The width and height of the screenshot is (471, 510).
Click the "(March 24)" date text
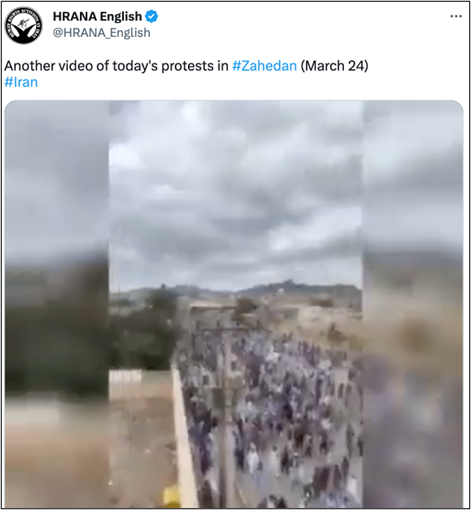click(334, 66)
